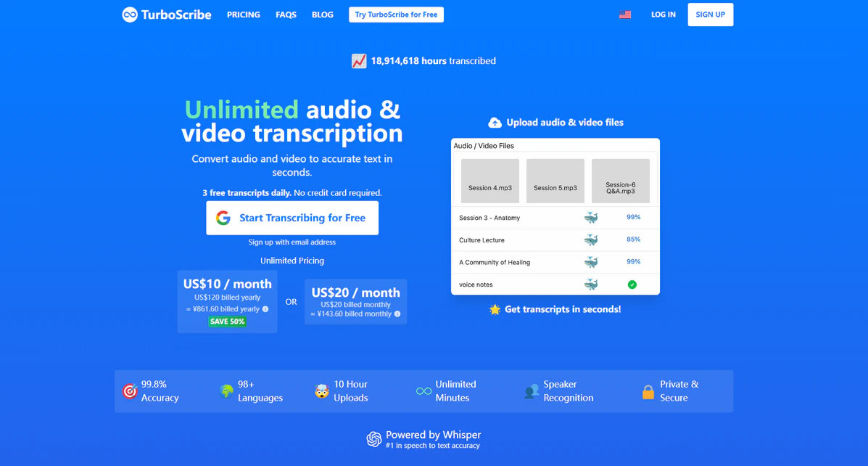The image size is (868, 466).
Task: Click the 18,914,618 hours transcribed text
Action: tap(434, 61)
